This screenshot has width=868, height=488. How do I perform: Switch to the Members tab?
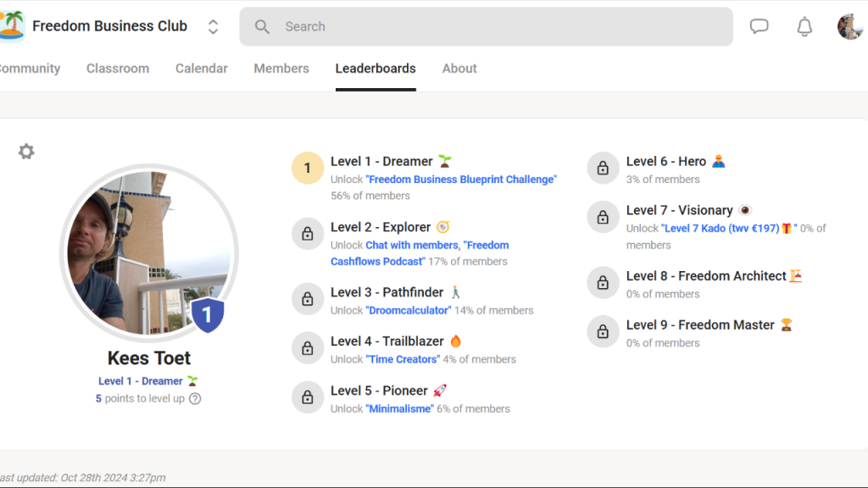281,69
